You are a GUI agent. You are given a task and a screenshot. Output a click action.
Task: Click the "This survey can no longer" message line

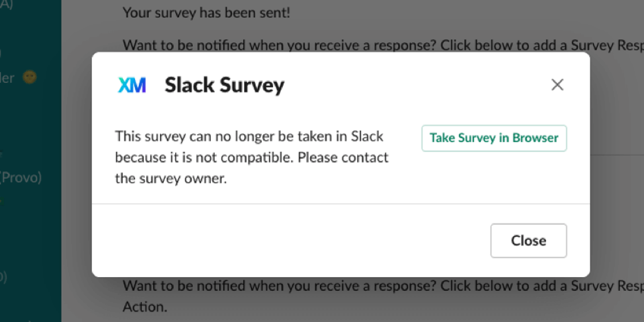249,136
